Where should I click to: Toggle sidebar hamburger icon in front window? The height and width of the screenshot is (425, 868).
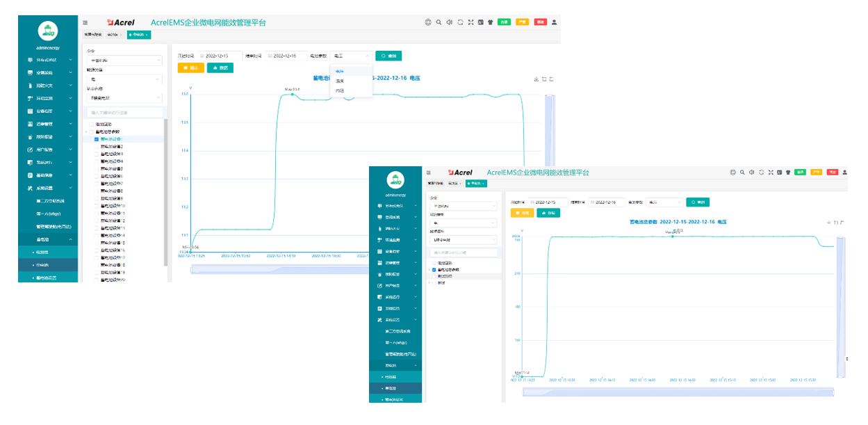(x=428, y=173)
